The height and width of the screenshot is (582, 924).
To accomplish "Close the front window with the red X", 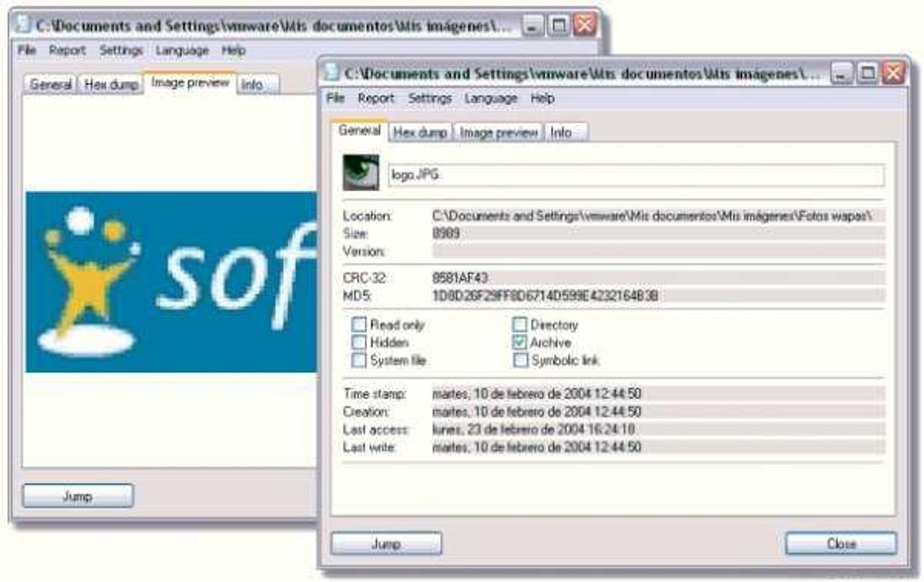I will point(893,73).
